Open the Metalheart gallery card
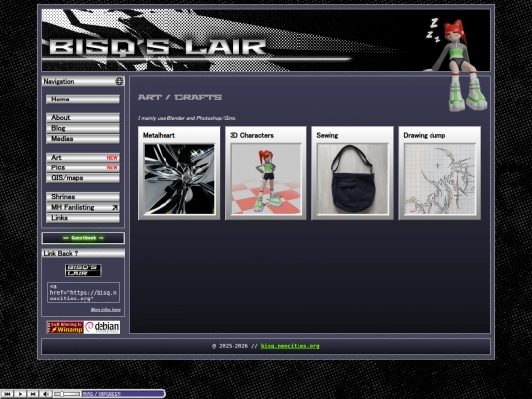The width and height of the screenshot is (532, 399). click(178, 173)
